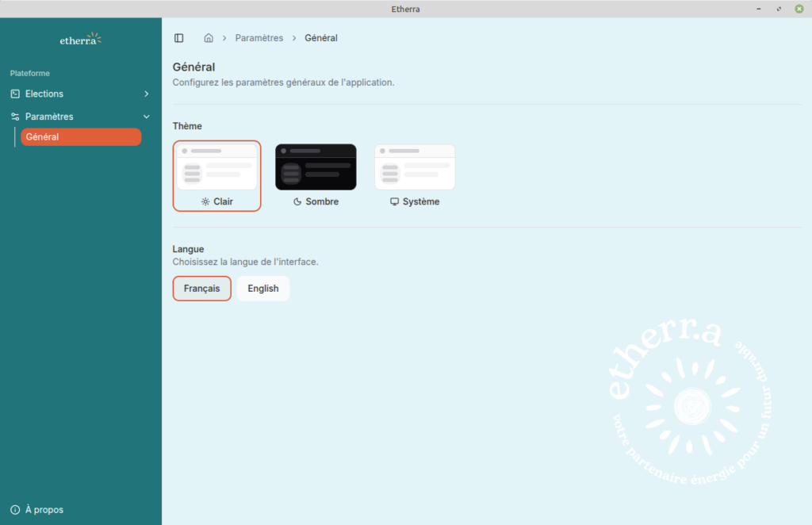Click the Elections terminal icon
The image size is (812, 525).
[x=15, y=94]
